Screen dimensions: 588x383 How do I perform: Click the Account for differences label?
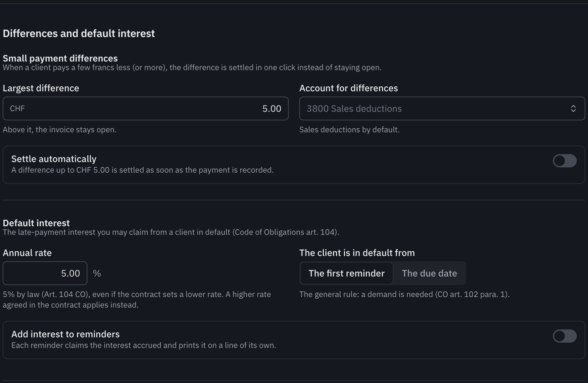point(349,88)
